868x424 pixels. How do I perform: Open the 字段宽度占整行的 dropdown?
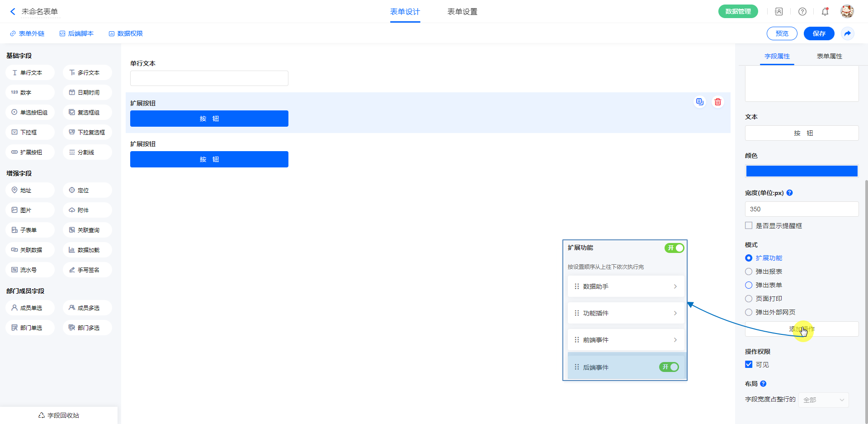pyautogui.click(x=823, y=400)
